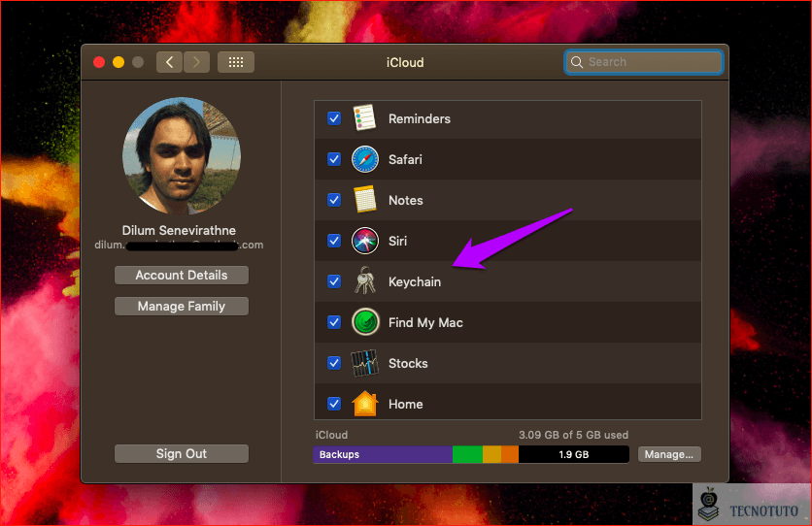Viewport: 812px width, 526px height.
Task: Click the Reminders label text
Action: click(420, 119)
